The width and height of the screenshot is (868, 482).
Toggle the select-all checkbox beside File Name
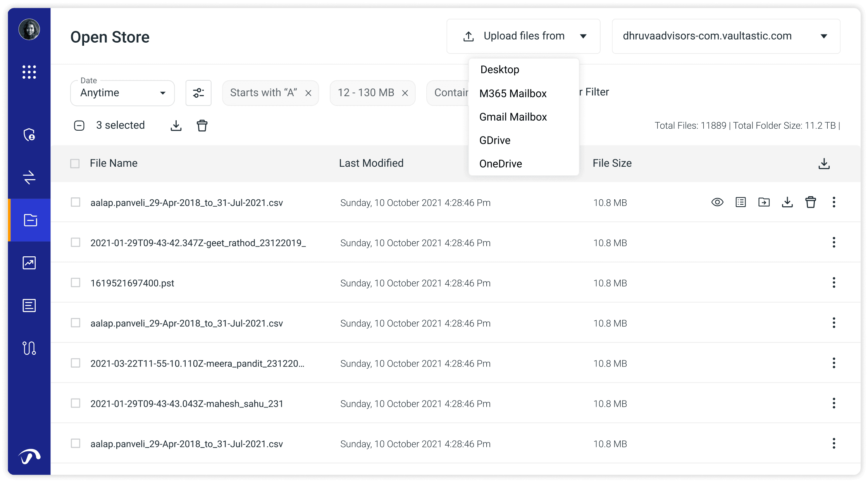(75, 163)
